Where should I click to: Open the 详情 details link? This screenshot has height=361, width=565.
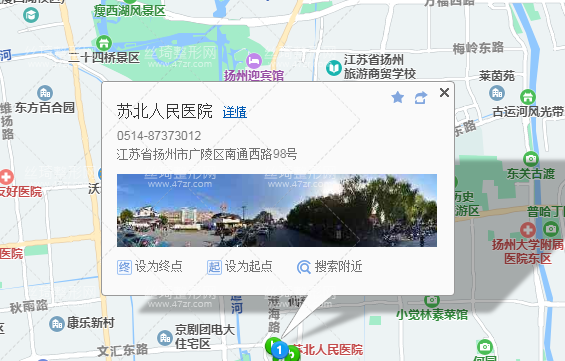coord(235,112)
